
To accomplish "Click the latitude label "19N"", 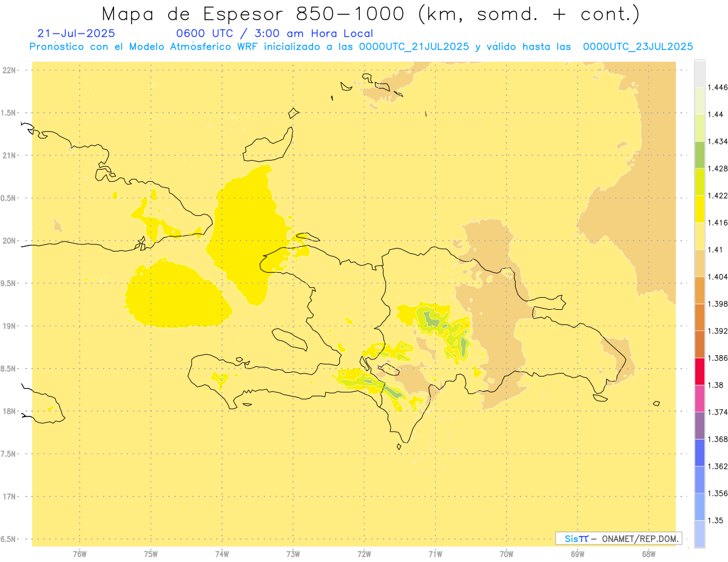I will coord(8,326).
